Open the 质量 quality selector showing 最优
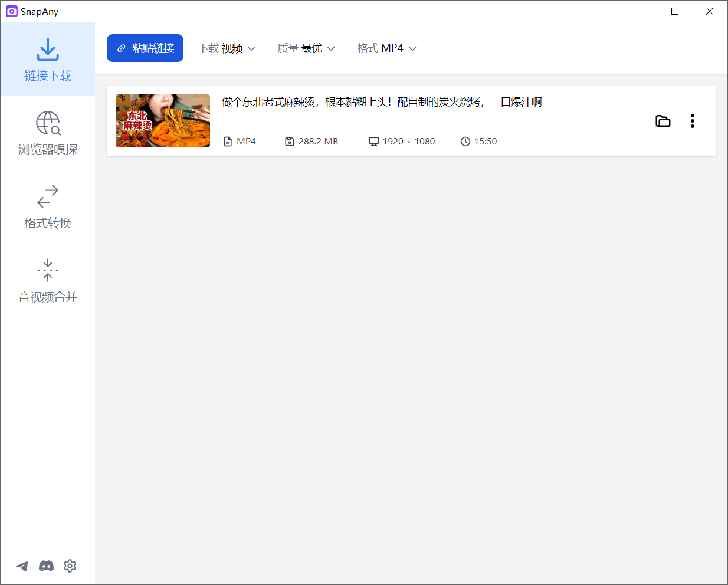This screenshot has width=728, height=585. [306, 48]
